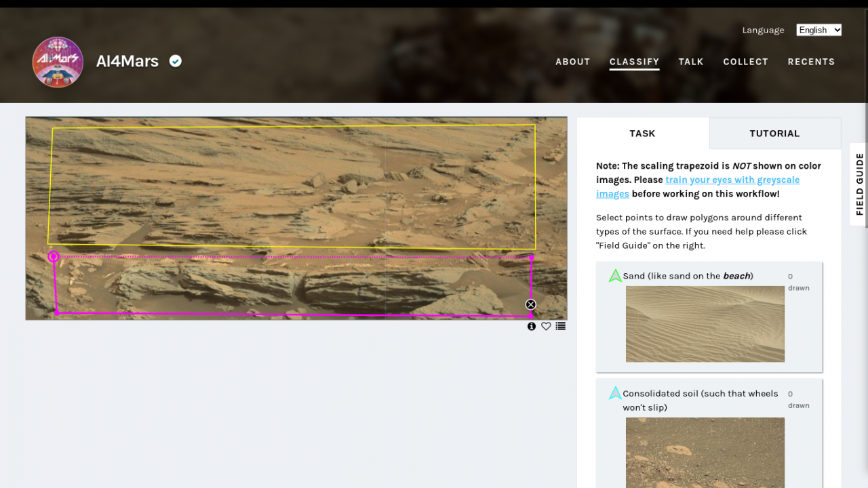Choose 'Sand (like sand on the beach)' label

pos(688,276)
